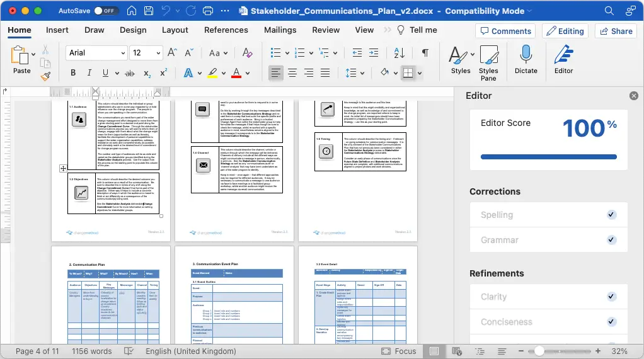Justify the text
The height and width of the screenshot is (359, 644).
pos(325,73)
